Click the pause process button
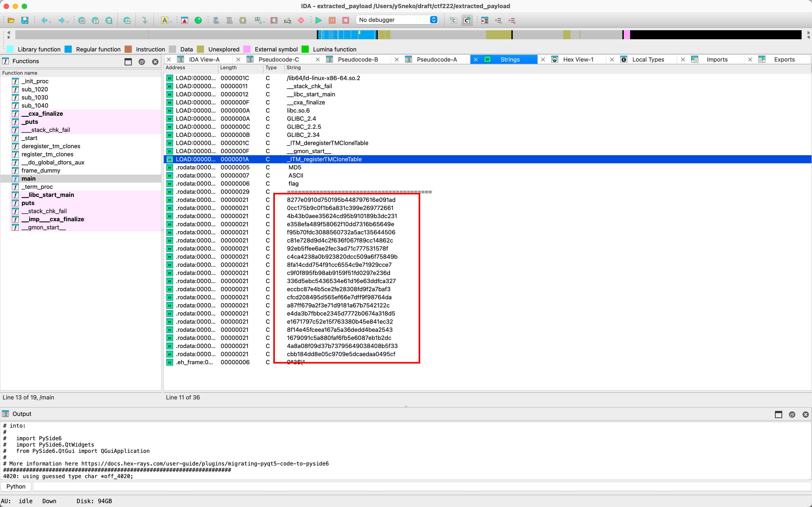The image size is (812, 507). 332,20
